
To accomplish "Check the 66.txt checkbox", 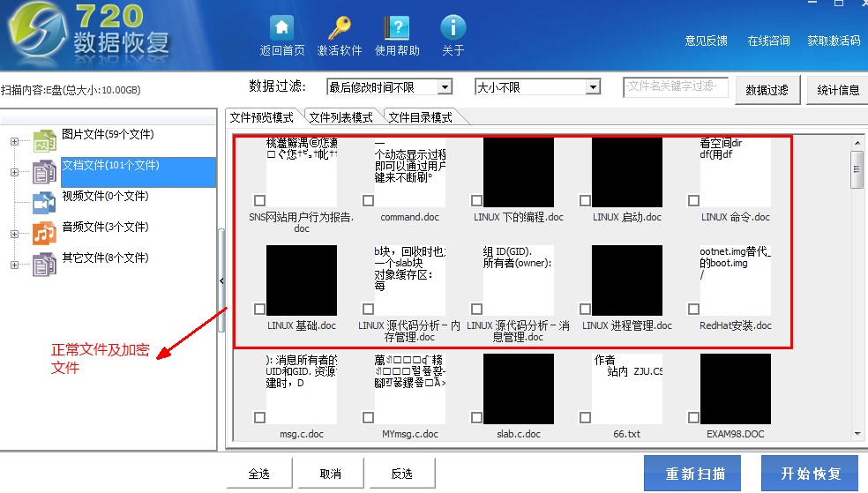I will 585,417.
